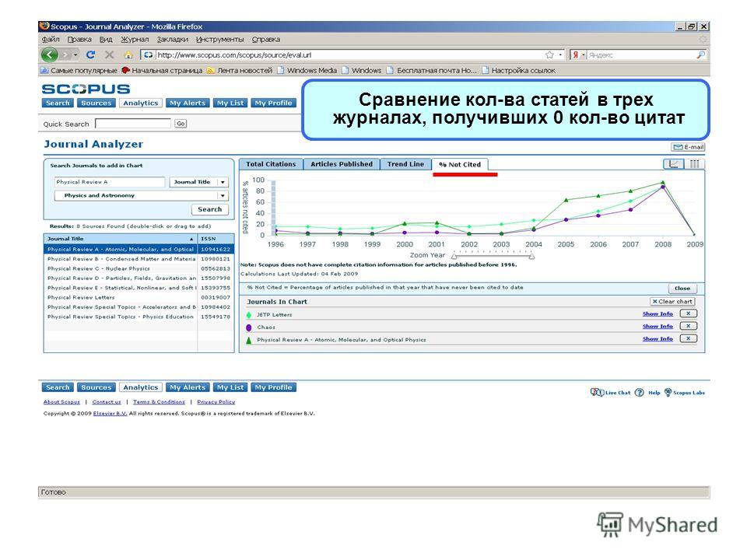Click the Physical Review A green triangle marker

(249, 340)
